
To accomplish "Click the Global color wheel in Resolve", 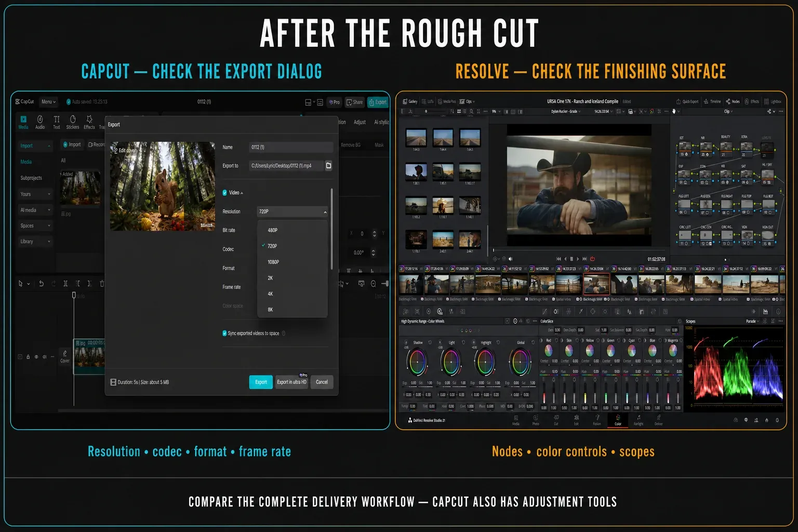I will pos(520,362).
